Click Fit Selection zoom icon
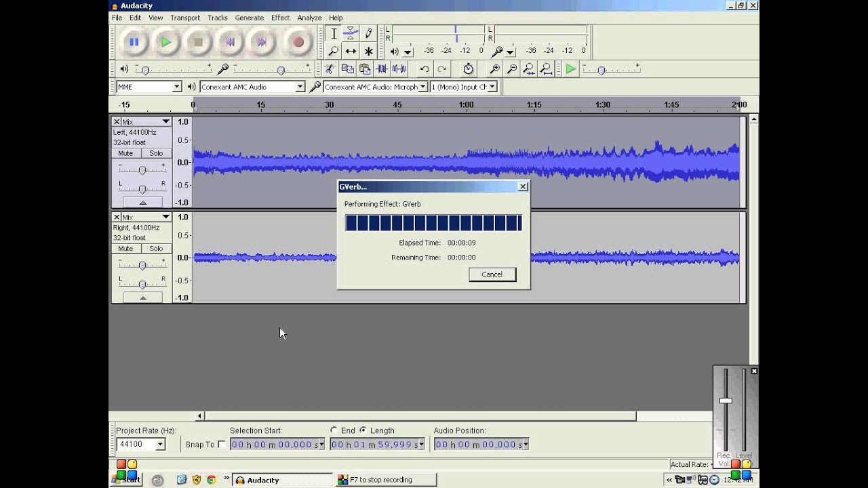 [x=529, y=68]
